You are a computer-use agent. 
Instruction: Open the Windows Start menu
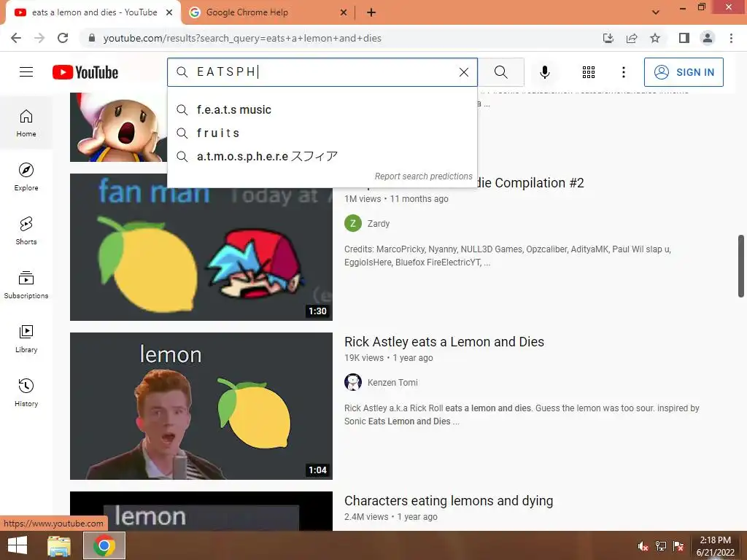pos(18,545)
